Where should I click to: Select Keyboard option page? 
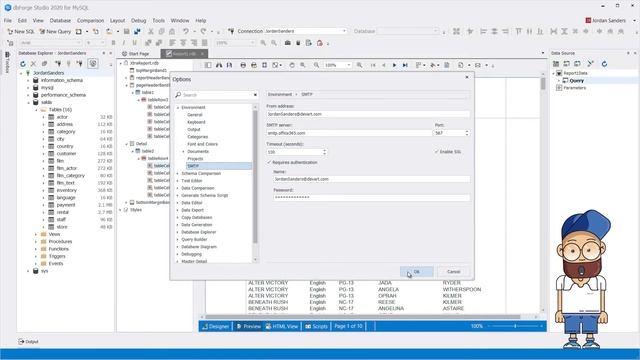coord(196,122)
